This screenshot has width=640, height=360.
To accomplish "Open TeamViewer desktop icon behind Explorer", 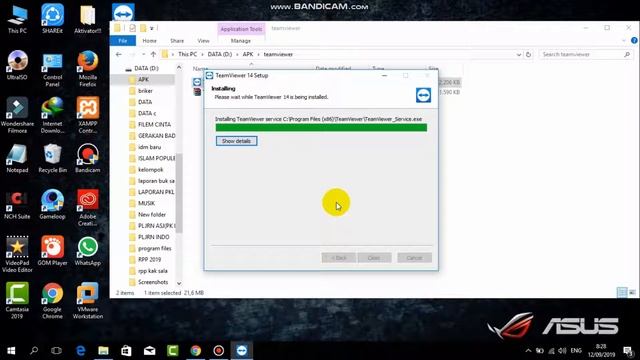I will tap(123, 12).
